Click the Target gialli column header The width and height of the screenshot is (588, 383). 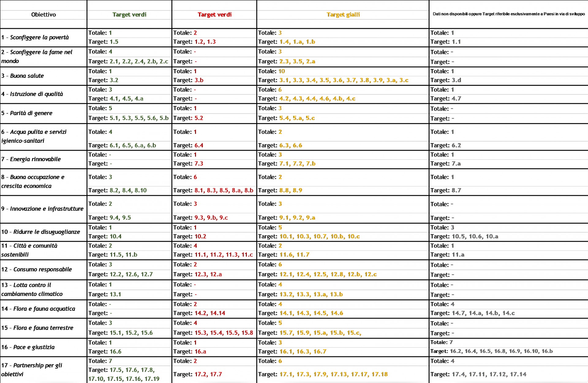tap(343, 14)
